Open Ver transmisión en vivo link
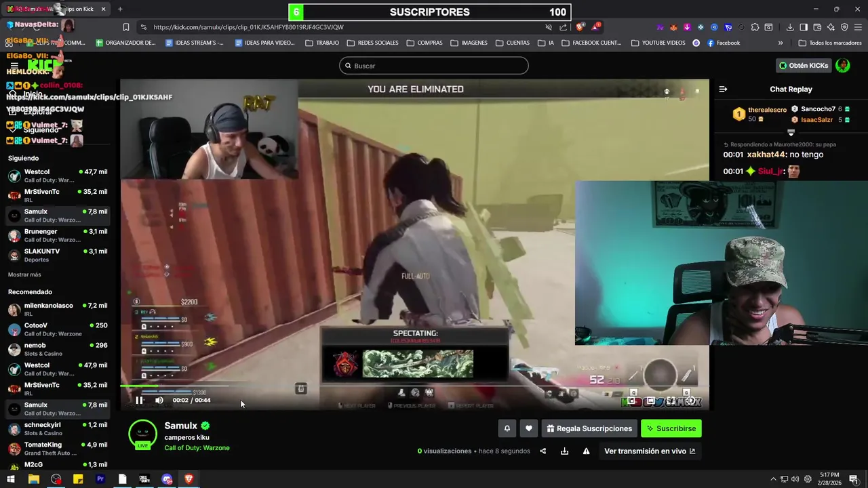 (650, 451)
